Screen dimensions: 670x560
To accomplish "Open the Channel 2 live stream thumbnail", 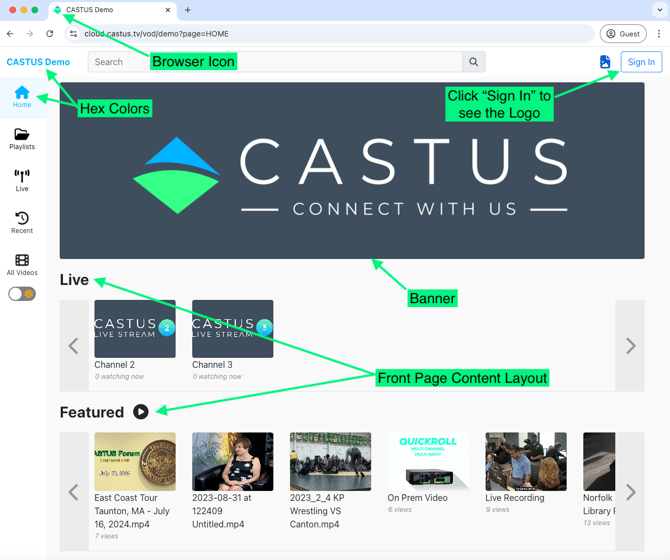I will [x=135, y=329].
